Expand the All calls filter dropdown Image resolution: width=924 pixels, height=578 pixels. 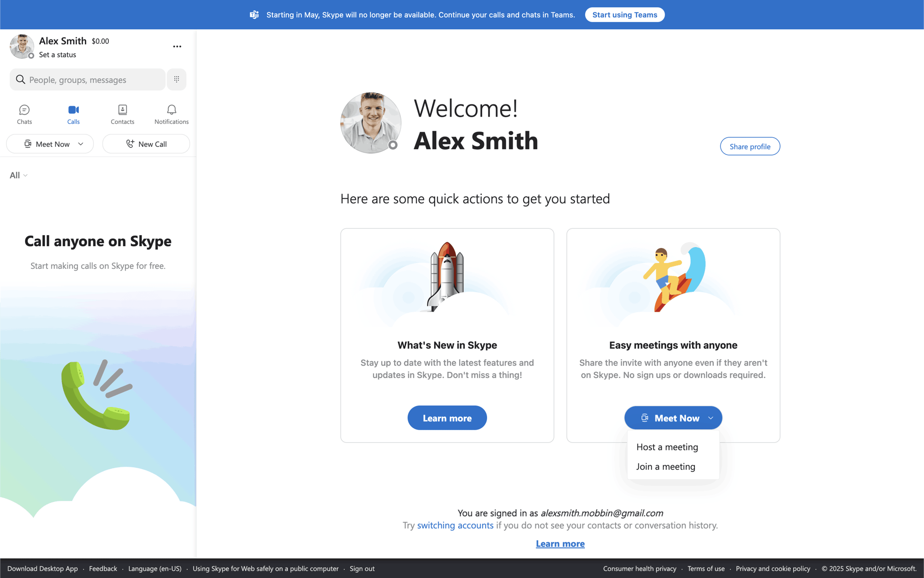(19, 175)
